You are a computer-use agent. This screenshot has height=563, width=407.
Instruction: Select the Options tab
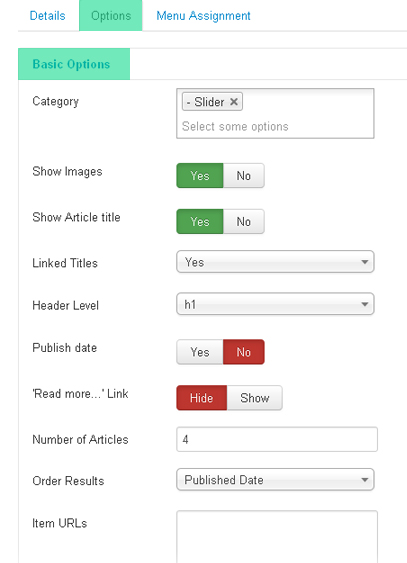[111, 15]
